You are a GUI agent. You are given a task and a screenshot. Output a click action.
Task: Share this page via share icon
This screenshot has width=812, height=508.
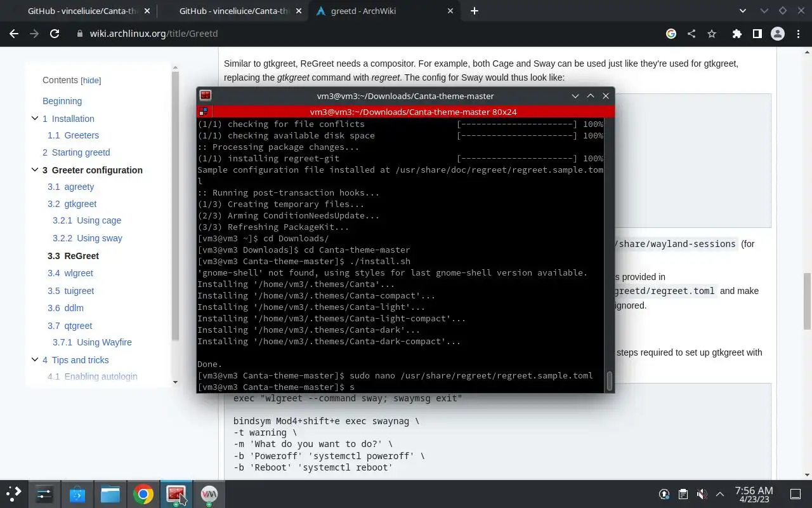(x=691, y=34)
